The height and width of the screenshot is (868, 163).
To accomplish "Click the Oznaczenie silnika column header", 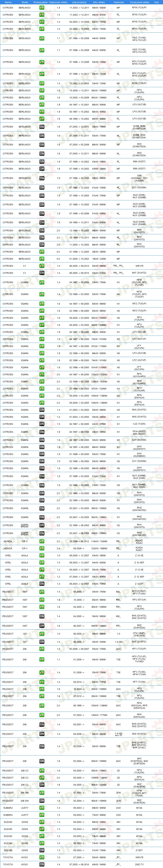I will [x=139, y=2].
